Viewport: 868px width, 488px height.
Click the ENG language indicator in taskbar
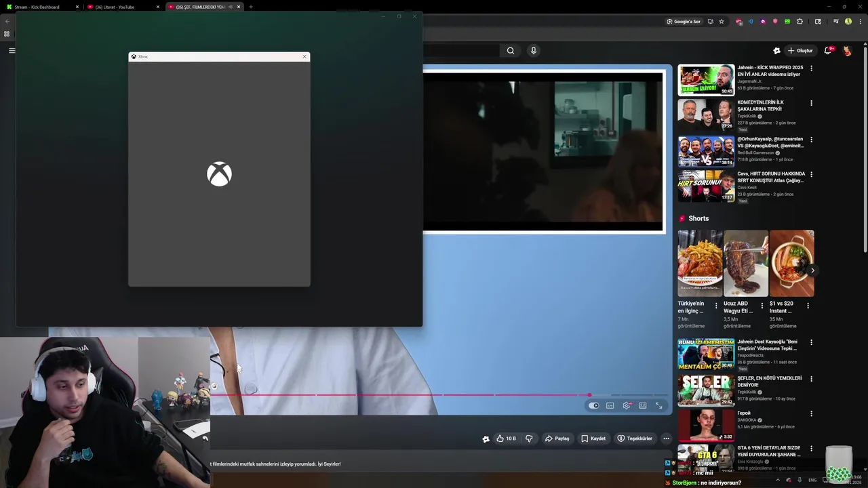tap(812, 480)
